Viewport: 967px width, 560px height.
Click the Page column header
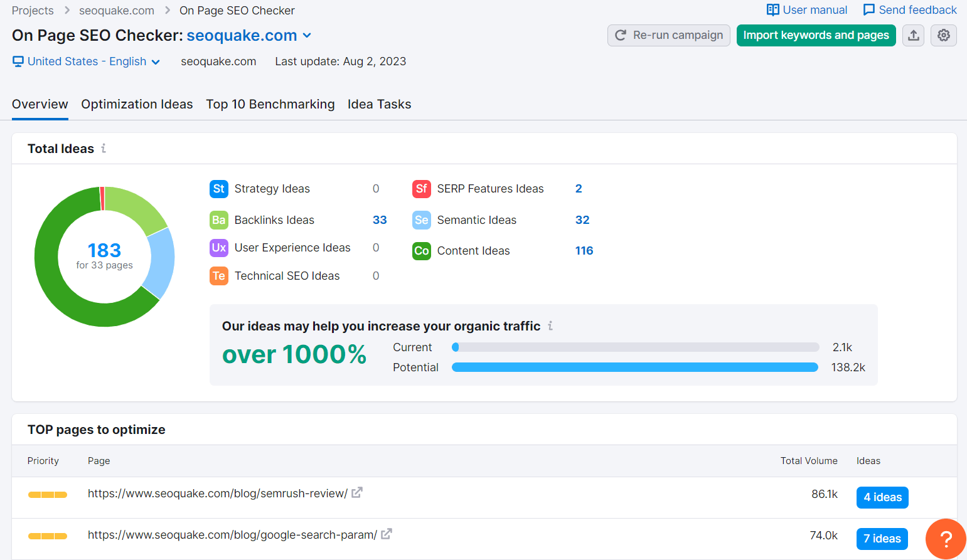(x=99, y=461)
